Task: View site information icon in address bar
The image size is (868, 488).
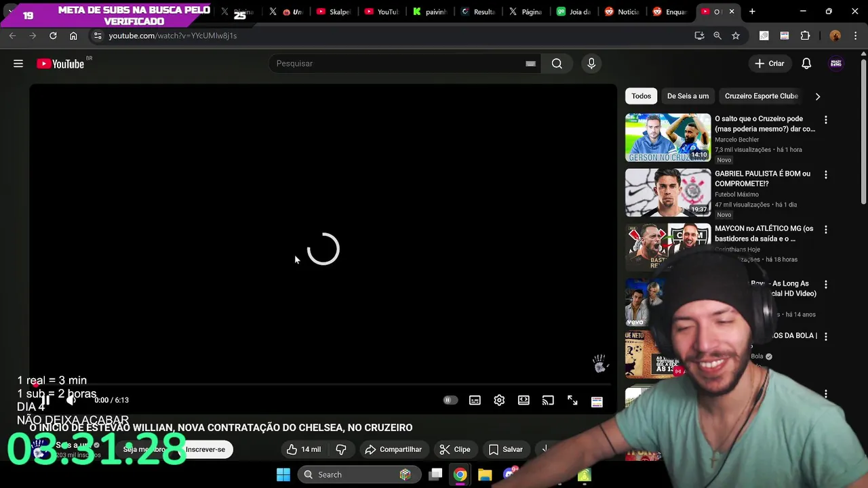Action: [98, 36]
